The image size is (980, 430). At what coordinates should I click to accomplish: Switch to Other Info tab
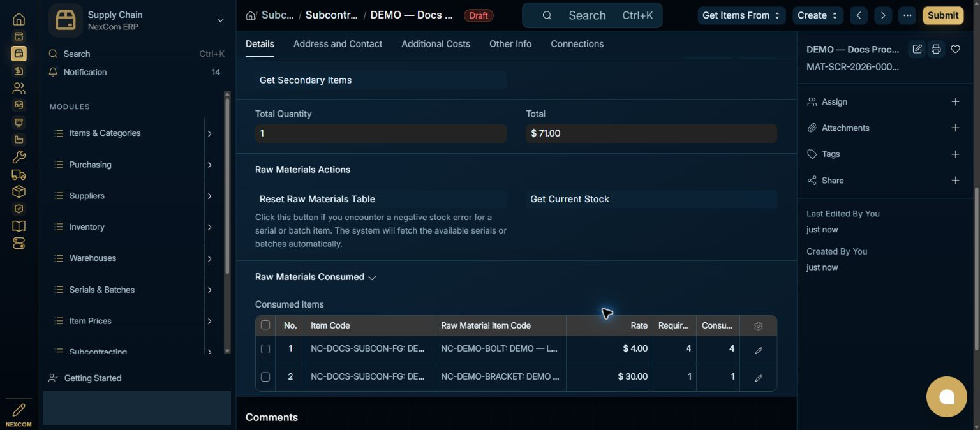[x=510, y=44]
